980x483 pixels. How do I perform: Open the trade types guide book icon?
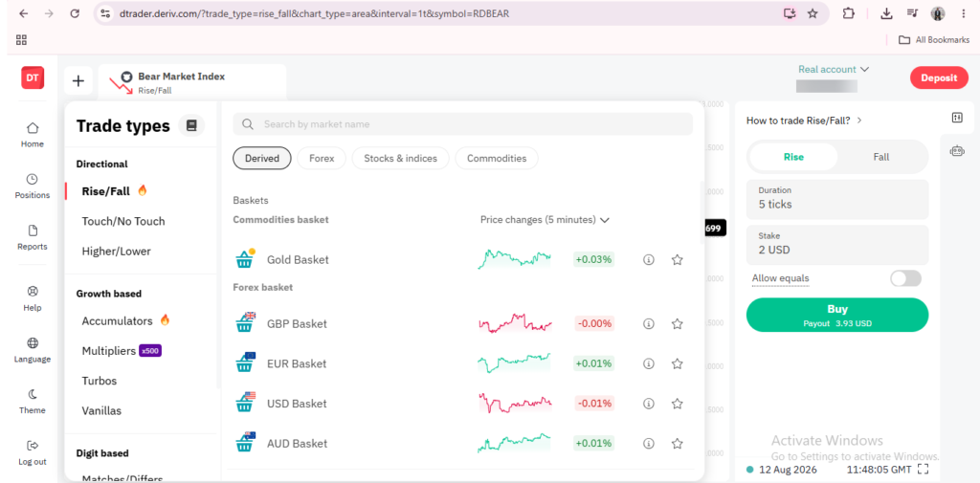(x=191, y=125)
